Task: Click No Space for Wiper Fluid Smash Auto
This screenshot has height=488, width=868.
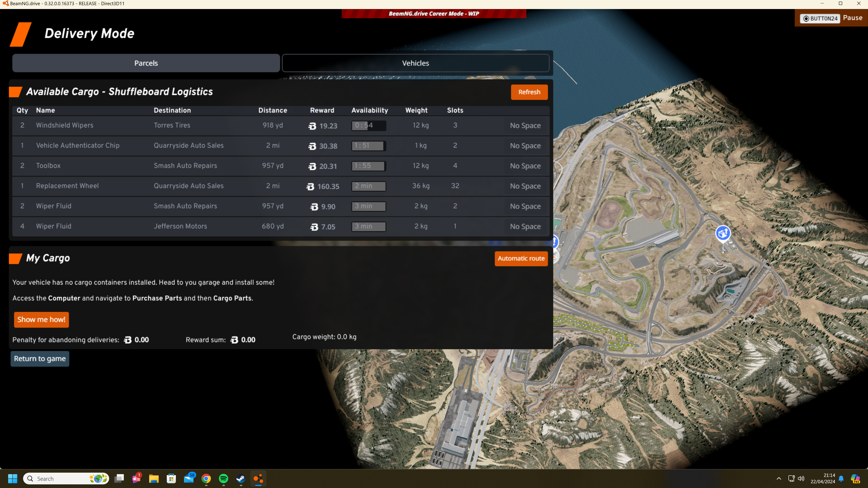Action: (525, 206)
